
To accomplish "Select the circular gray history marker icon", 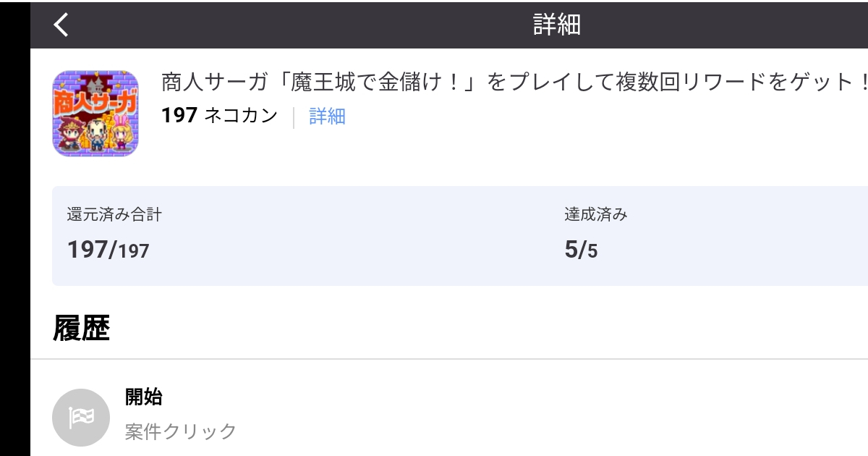I will pyautogui.click(x=80, y=417).
